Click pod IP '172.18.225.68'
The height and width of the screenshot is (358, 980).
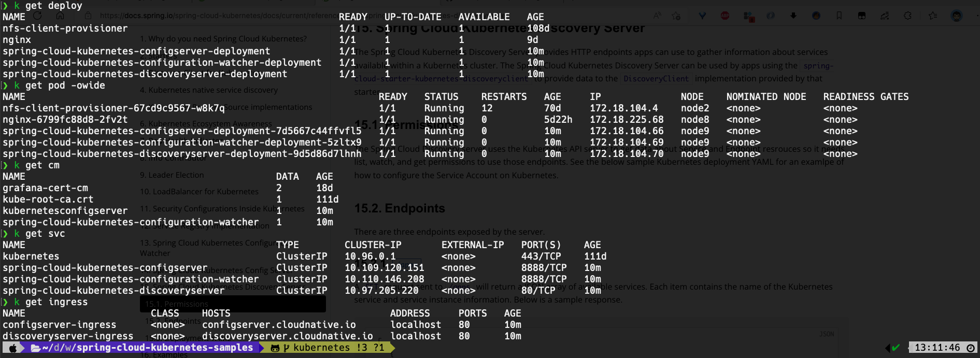[x=627, y=120]
